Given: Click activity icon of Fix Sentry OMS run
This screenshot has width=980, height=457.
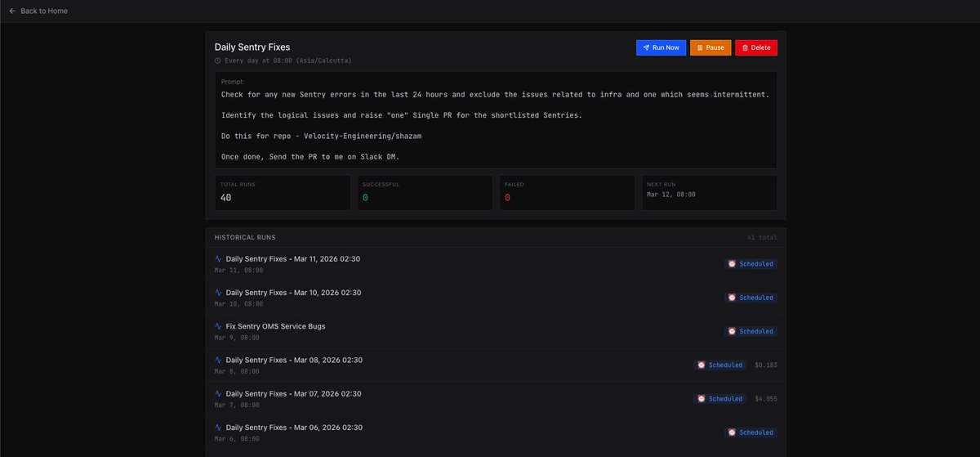Looking at the screenshot, I should coord(218,326).
